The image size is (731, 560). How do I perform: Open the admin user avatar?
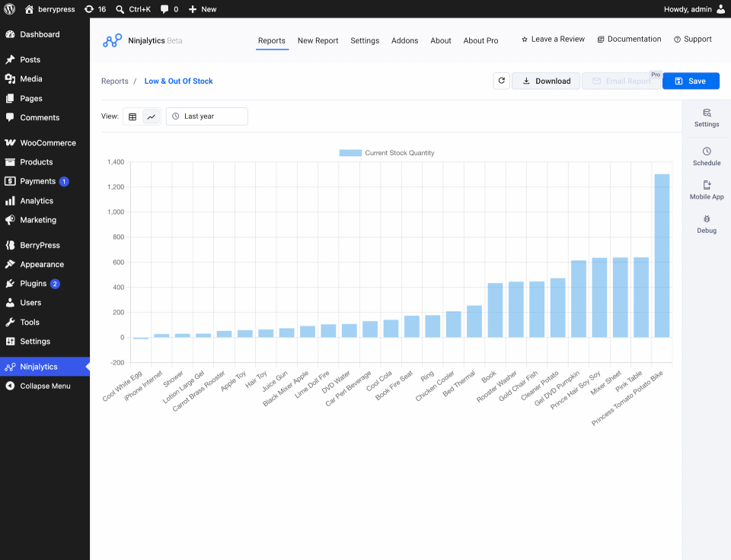tap(721, 9)
